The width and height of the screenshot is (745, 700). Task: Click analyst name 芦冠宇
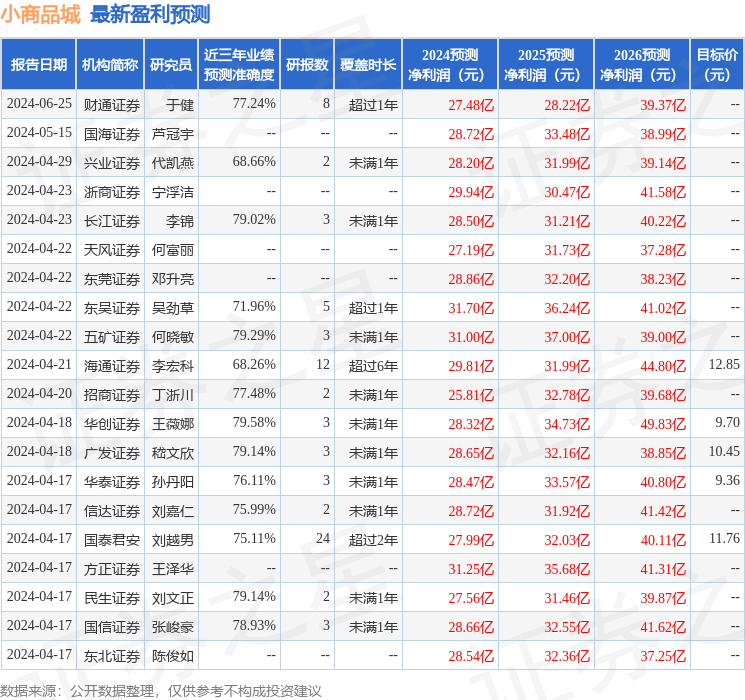(x=172, y=134)
